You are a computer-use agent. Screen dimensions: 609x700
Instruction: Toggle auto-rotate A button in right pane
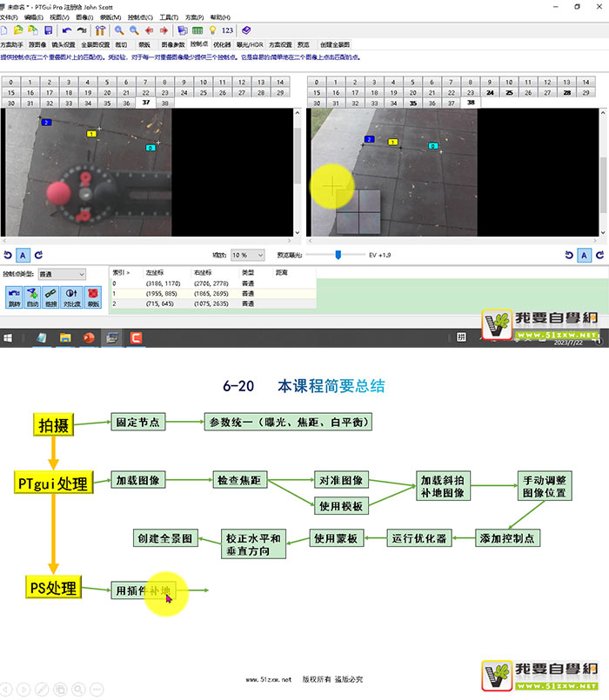coord(584,255)
